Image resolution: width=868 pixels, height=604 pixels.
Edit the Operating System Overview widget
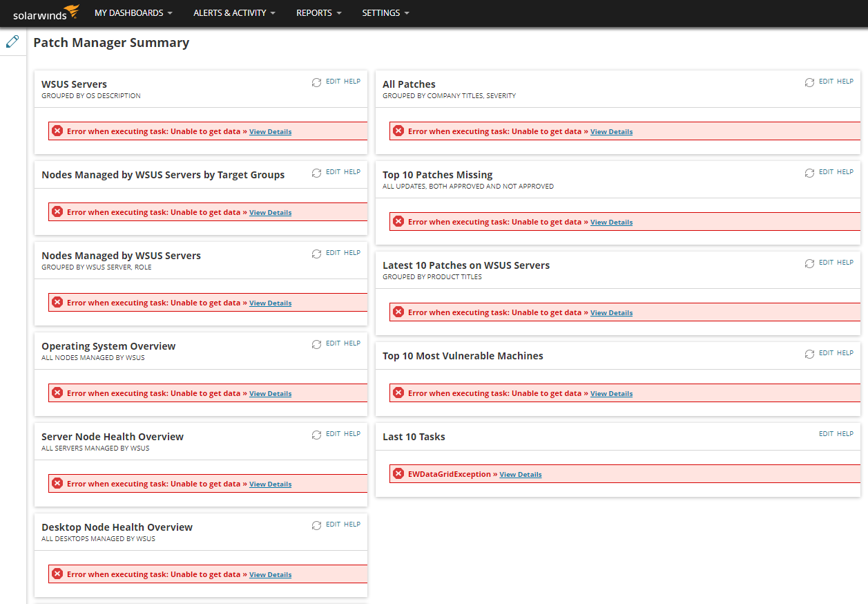point(333,343)
